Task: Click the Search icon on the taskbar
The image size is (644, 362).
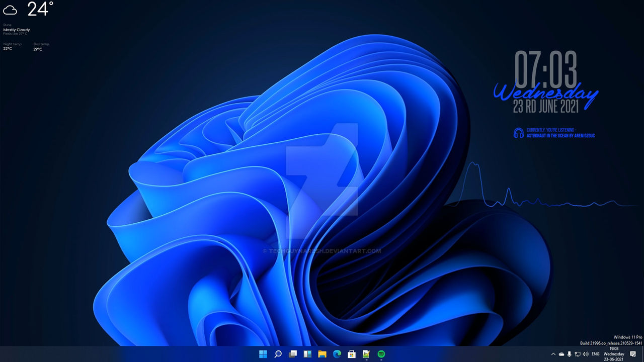Action: point(278,354)
